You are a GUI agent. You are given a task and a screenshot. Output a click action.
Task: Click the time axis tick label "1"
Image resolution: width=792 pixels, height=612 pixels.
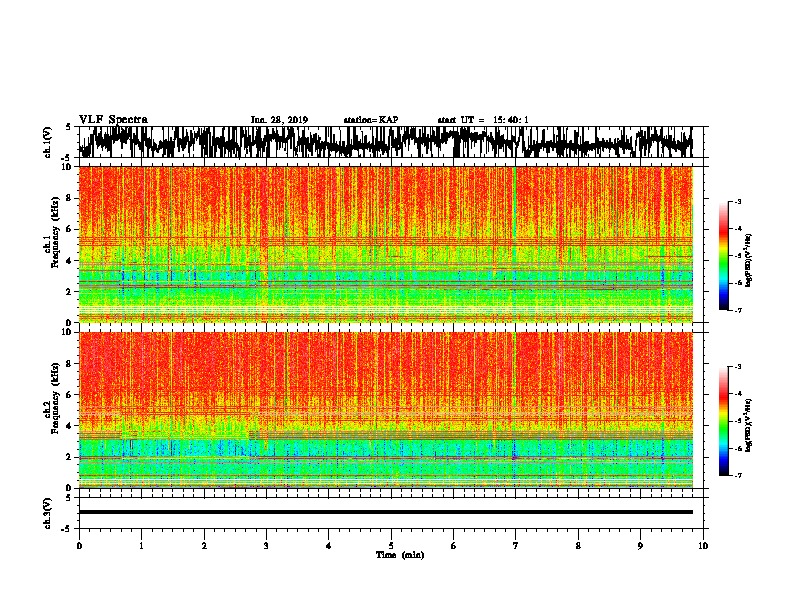(141, 546)
